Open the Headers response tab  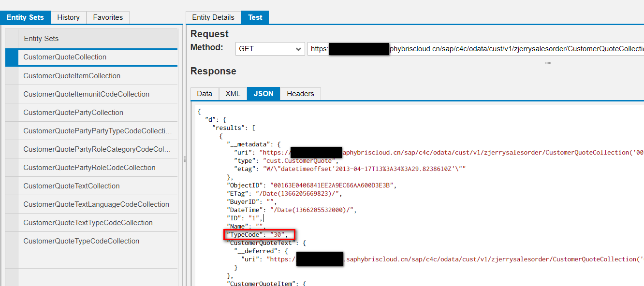(300, 94)
